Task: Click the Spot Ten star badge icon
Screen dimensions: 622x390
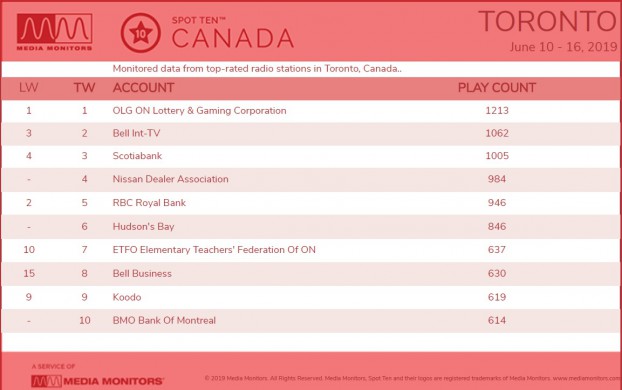Action: [141, 33]
